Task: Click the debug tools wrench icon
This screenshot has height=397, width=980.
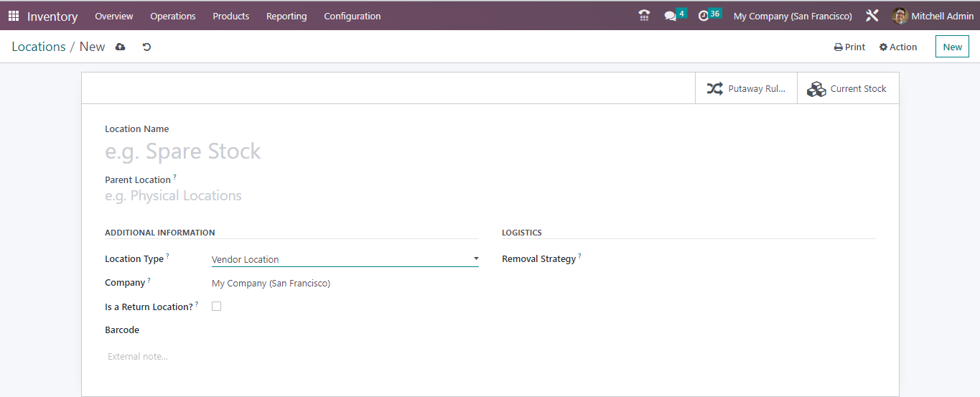Action: click(x=872, y=16)
